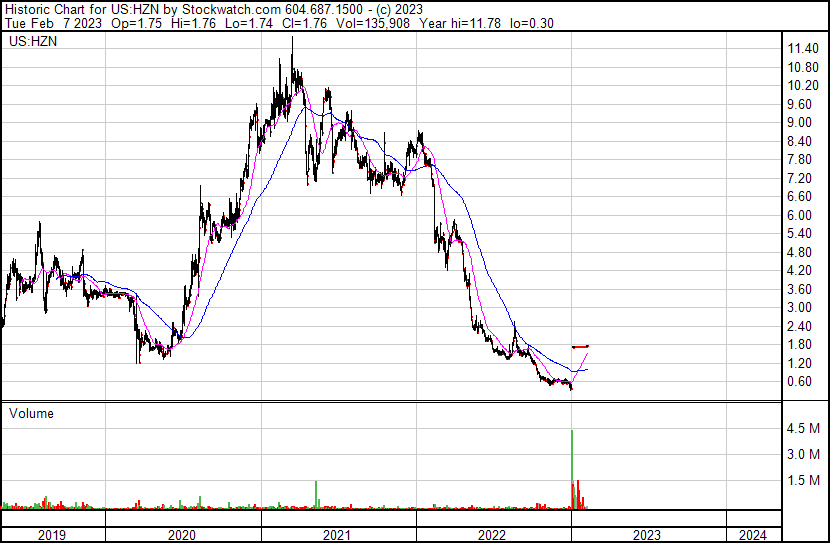Click the Lo=1.74 low value in header
Viewport: 830px width, 543px height.
[x=249, y=23]
